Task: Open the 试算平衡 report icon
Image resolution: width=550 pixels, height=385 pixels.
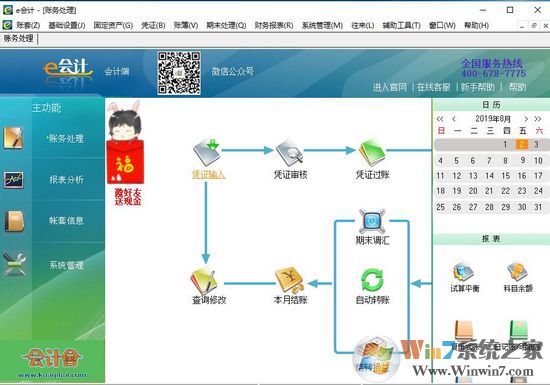Action: point(464,272)
